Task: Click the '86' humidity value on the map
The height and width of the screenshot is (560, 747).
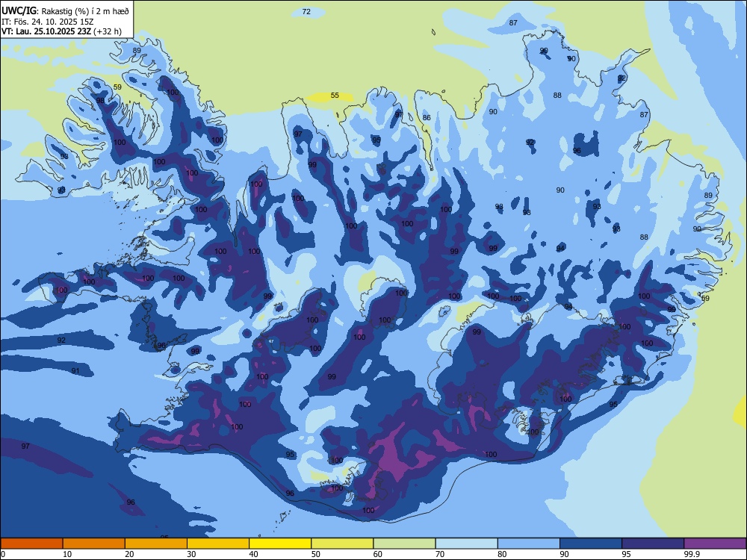Action: (x=427, y=118)
